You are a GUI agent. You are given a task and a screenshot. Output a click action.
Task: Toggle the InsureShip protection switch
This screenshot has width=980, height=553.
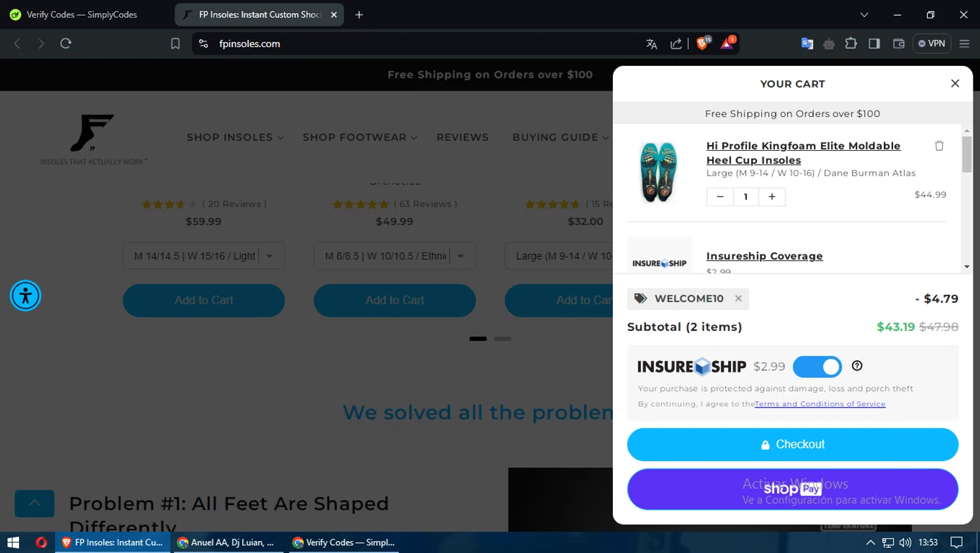coord(817,367)
